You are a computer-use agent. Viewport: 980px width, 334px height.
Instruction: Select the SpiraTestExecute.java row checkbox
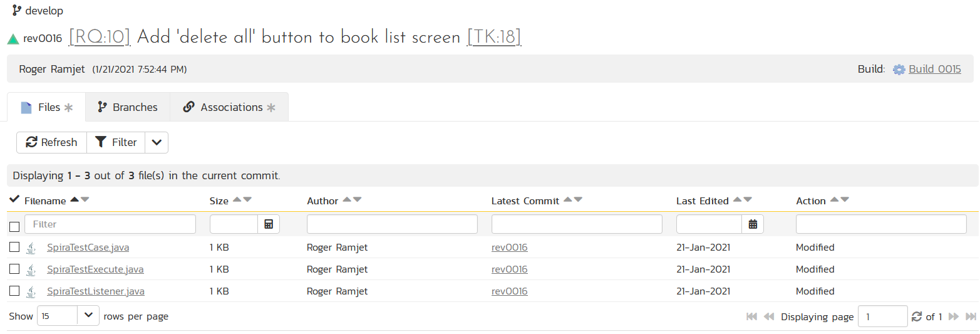coord(14,269)
